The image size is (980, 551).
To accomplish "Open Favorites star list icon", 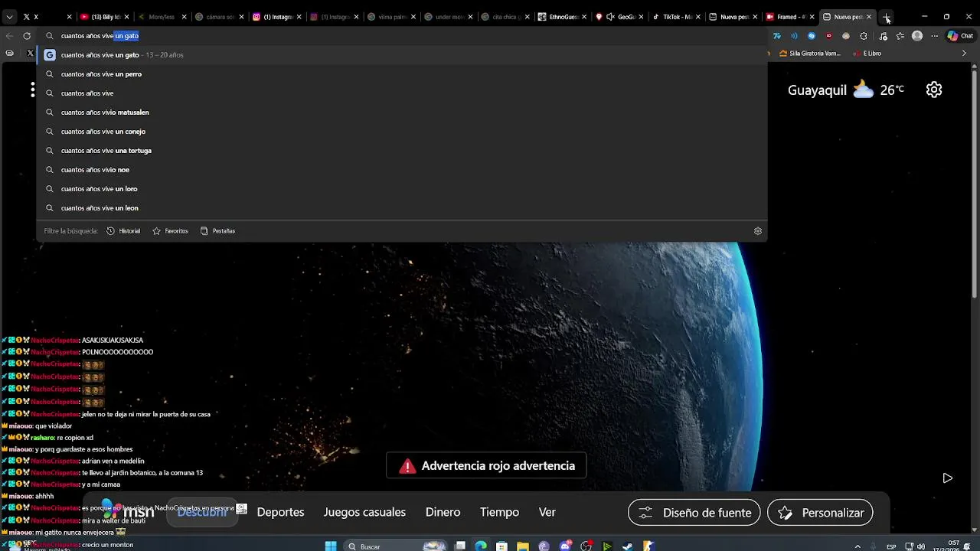I will point(900,36).
